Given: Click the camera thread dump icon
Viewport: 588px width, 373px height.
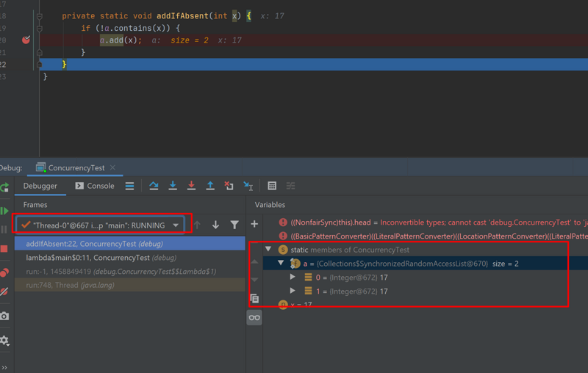Looking at the screenshot, I should [4, 316].
